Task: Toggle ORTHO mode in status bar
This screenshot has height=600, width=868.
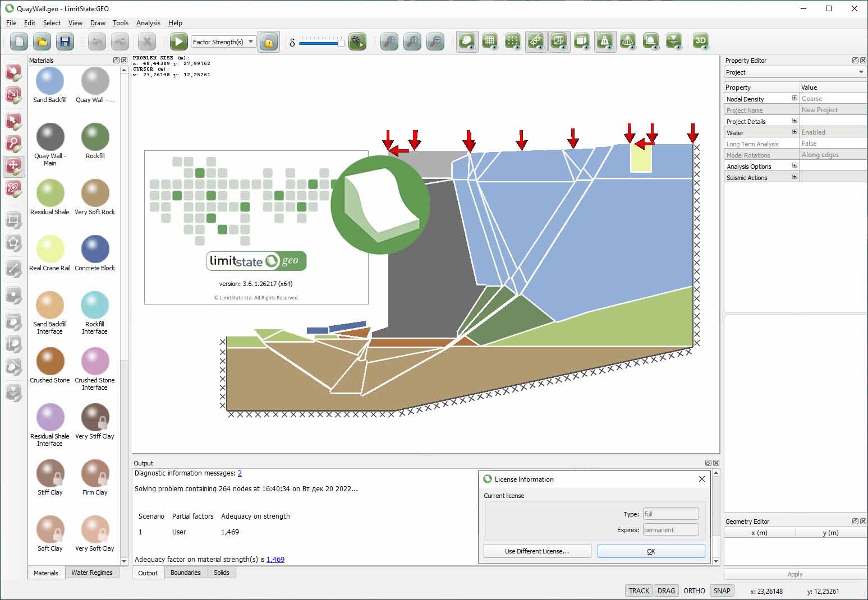Action: pyautogui.click(x=694, y=590)
